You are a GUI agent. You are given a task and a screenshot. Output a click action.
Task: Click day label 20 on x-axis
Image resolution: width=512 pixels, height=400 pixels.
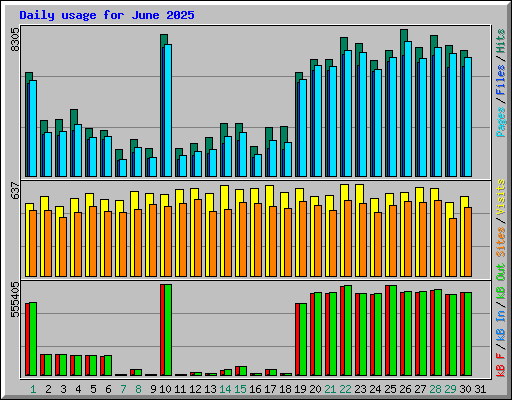(x=315, y=389)
